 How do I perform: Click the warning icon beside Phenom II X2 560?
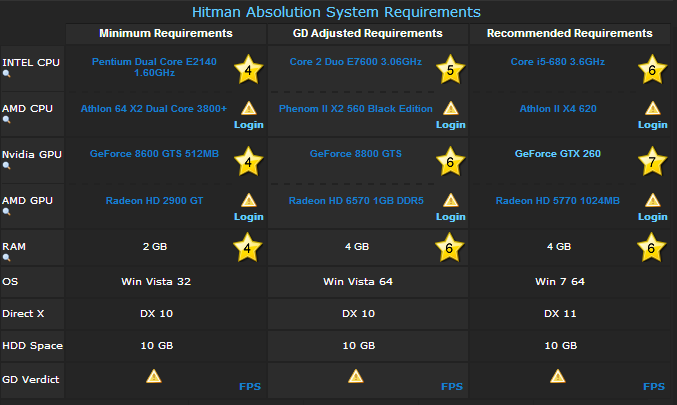pyautogui.click(x=451, y=108)
